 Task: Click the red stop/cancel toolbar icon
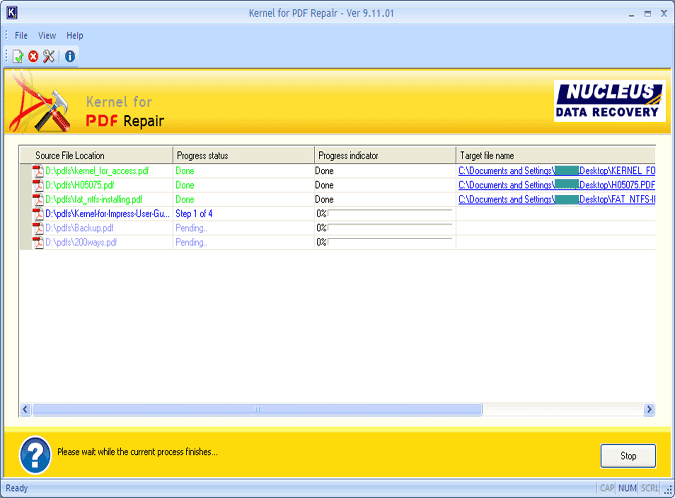[33, 56]
